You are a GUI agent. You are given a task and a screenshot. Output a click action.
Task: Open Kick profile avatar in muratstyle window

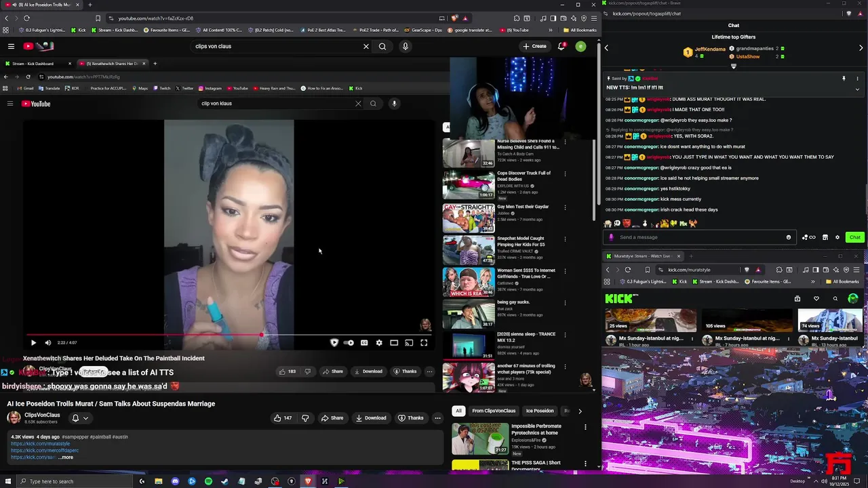(853, 298)
